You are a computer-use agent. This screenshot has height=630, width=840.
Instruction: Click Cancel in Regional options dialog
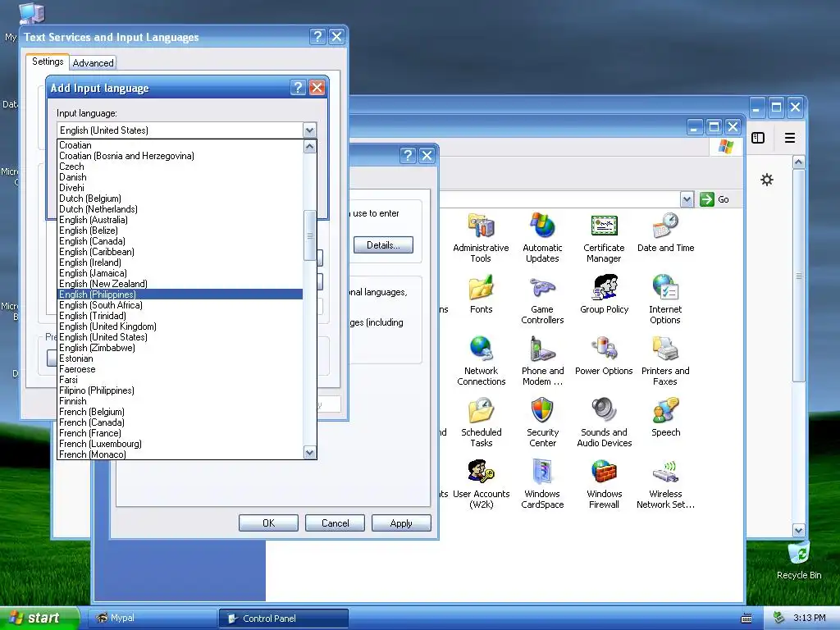coord(335,523)
